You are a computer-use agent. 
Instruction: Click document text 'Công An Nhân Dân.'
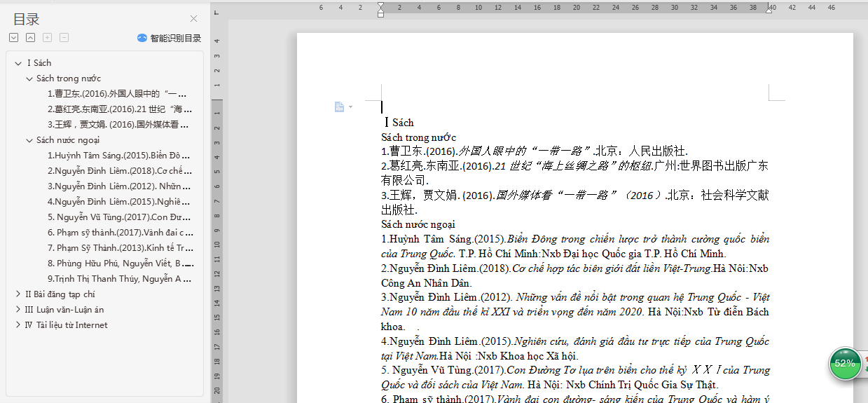coord(426,283)
